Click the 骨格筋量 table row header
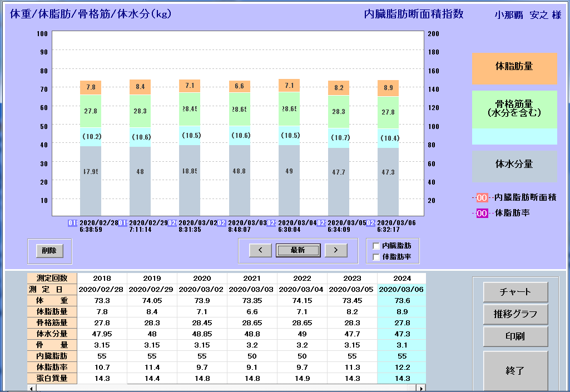This screenshot has width=570, height=392. click(52, 323)
